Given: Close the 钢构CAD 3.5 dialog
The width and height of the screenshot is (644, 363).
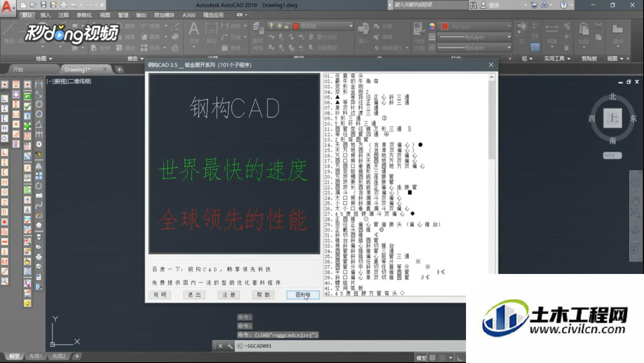Looking at the screenshot, I should (x=491, y=64).
